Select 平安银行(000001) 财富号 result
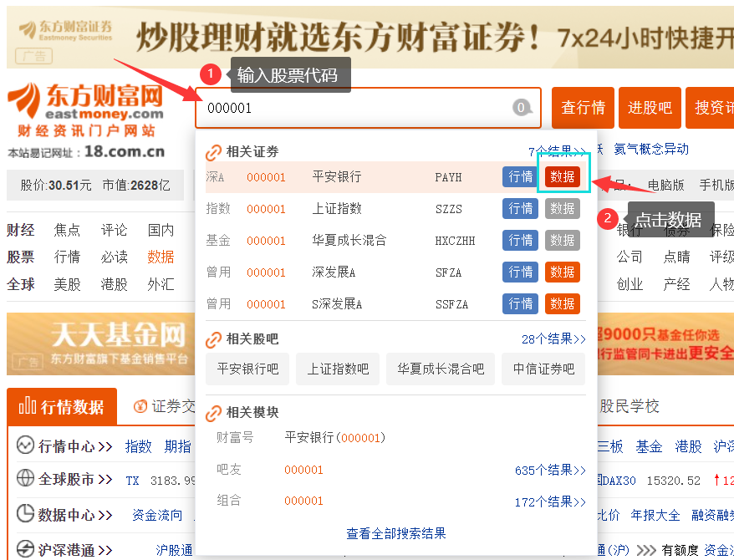Viewport: 734px width, 560px height. click(x=335, y=438)
